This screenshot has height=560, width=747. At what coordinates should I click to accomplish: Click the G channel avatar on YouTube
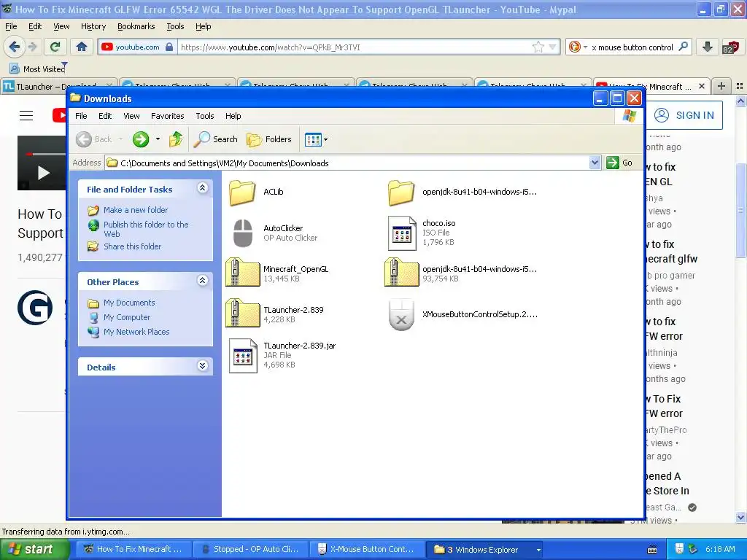pyautogui.click(x=35, y=308)
